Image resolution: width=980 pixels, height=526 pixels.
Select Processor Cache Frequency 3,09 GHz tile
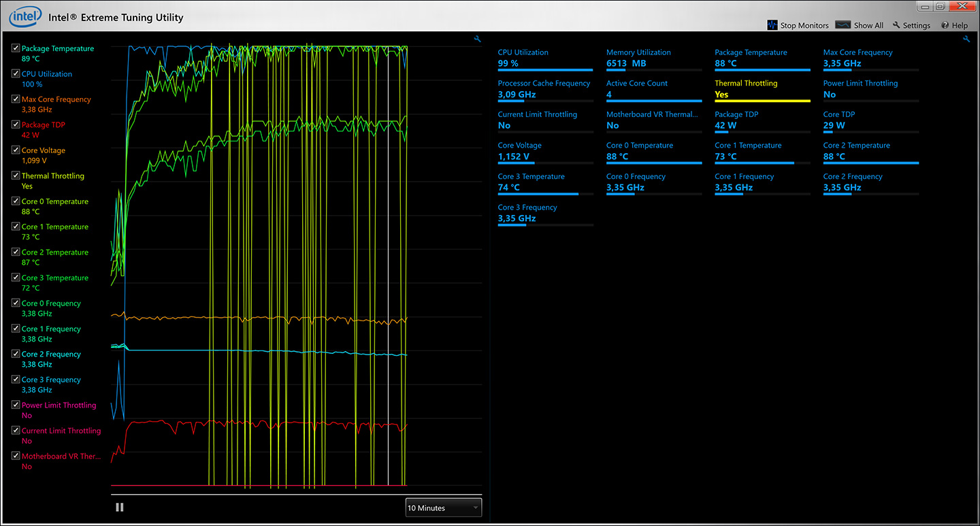click(545, 91)
